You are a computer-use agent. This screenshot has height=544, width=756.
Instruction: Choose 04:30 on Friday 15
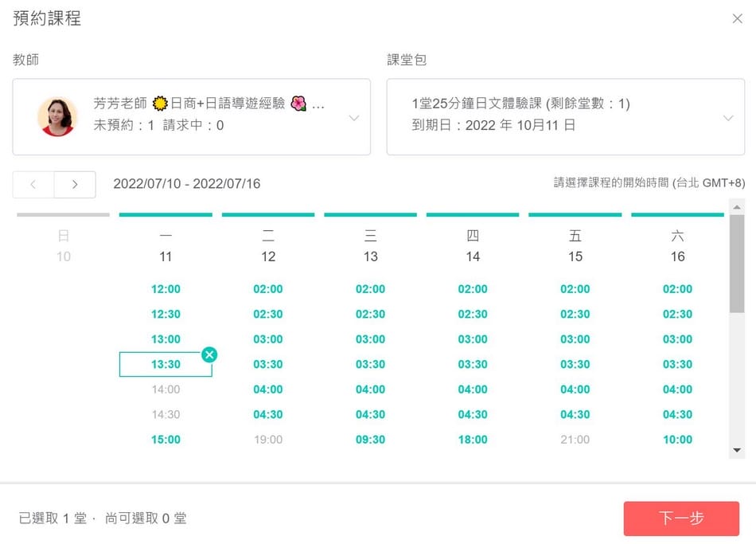(575, 415)
